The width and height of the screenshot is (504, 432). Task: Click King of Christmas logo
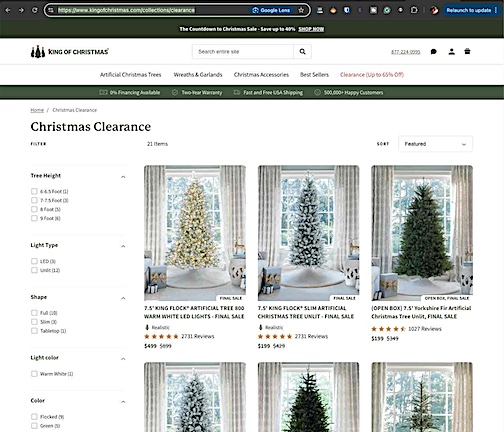(70, 52)
